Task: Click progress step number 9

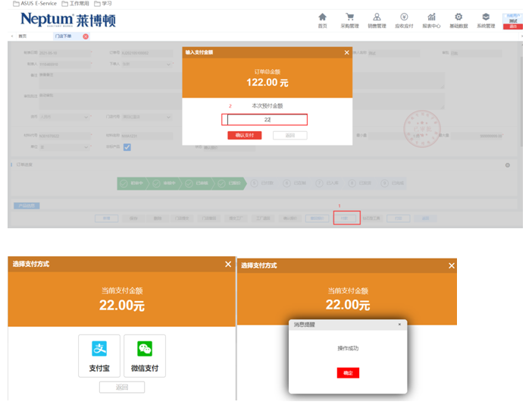Action: click(393, 184)
